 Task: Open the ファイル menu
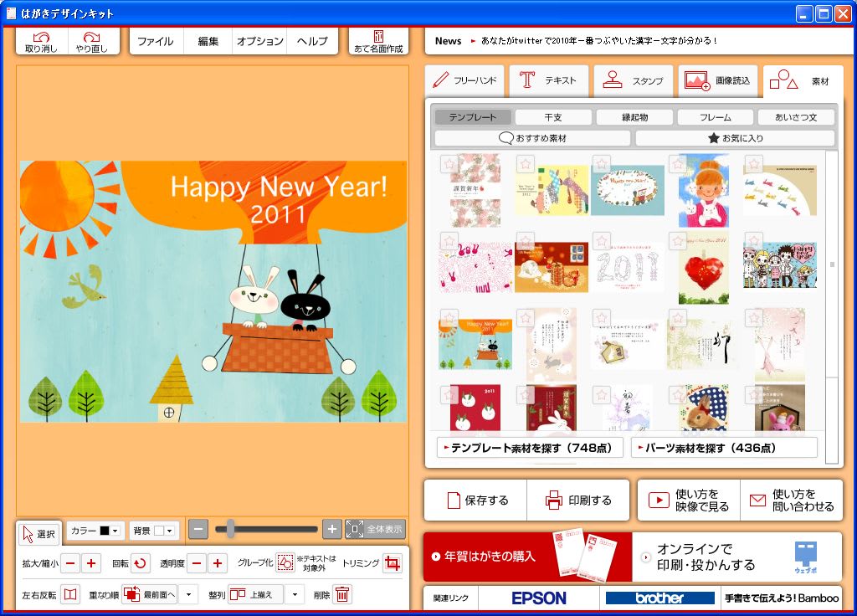pos(155,41)
